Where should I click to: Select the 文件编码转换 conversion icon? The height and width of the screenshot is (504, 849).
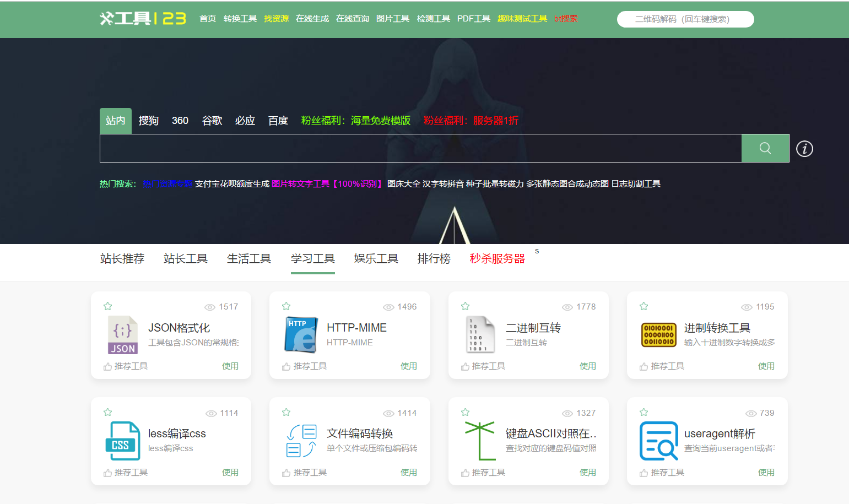tap(300, 441)
